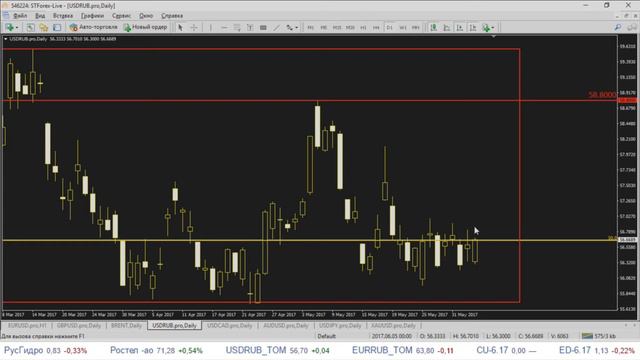Viewport: 640px width, 360px height.
Task: Select the horizontal line tool
Action: [x=224, y=27]
